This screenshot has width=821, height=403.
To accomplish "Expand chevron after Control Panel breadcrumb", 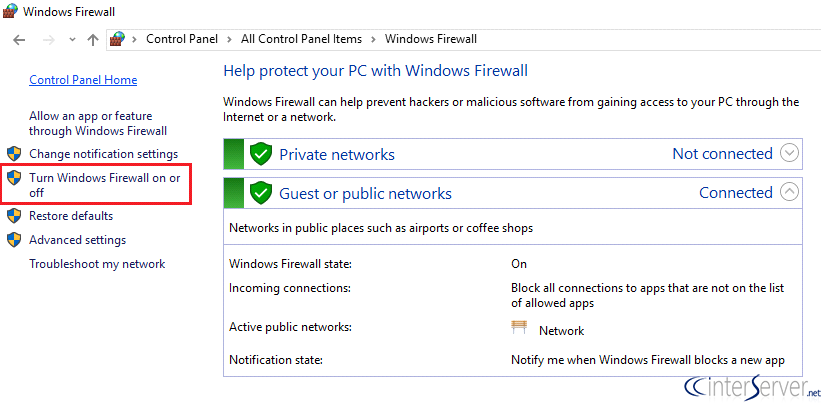I will coord(229,39).
